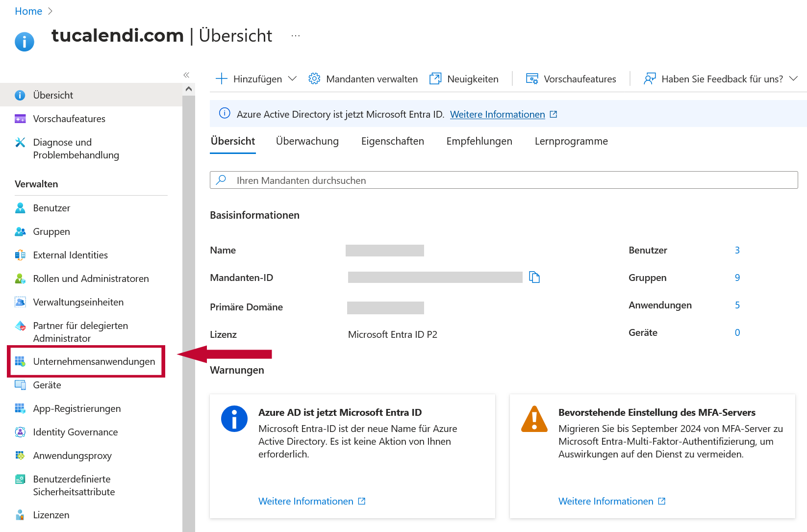
Task: Open Weitere Informationen in Azure AD card
Action: click(306, 501)
